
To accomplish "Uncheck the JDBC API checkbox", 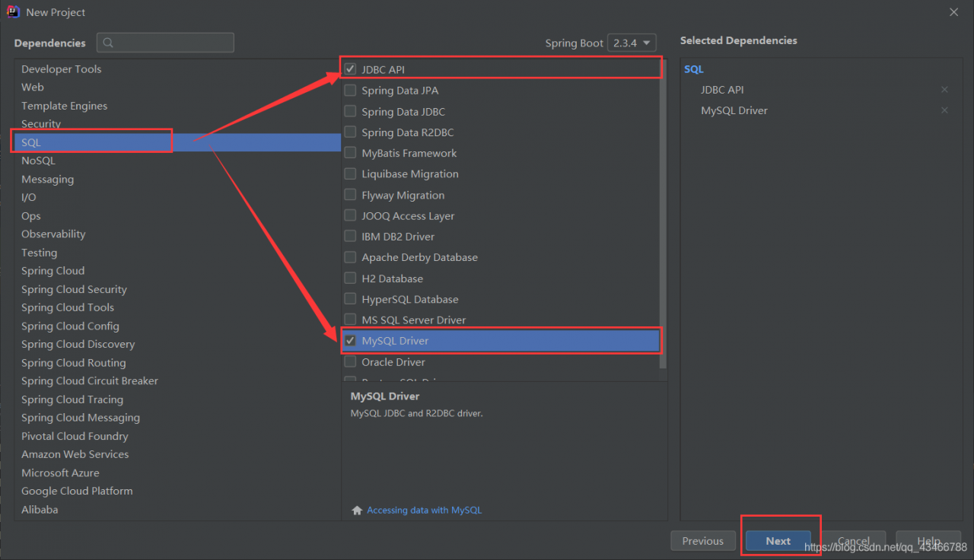I will coord(350,69).
